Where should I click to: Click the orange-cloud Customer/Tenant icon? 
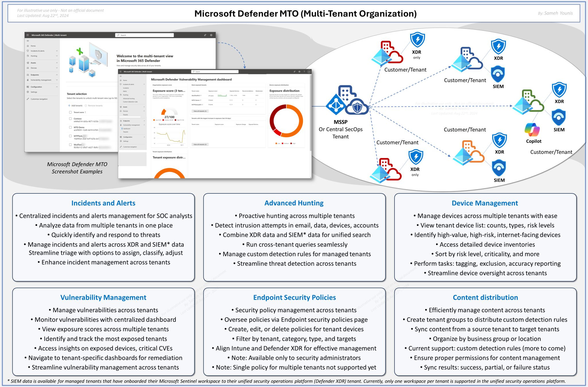pos(469,153)
